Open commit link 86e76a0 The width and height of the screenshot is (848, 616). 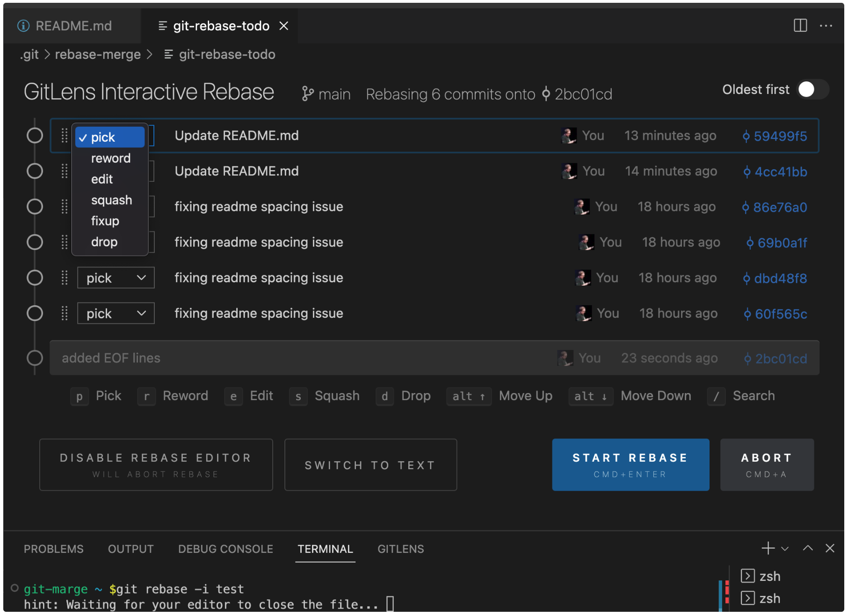774,207
